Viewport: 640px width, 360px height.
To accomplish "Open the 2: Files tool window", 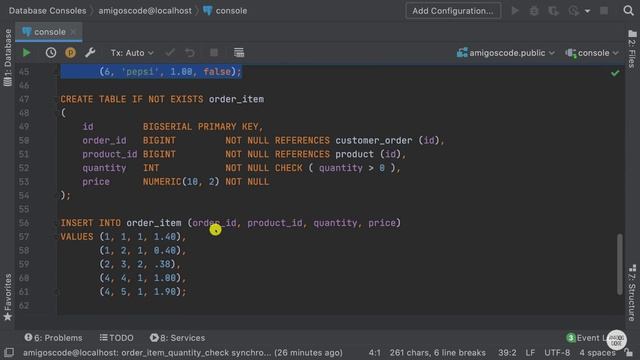I will click(632, 49).
